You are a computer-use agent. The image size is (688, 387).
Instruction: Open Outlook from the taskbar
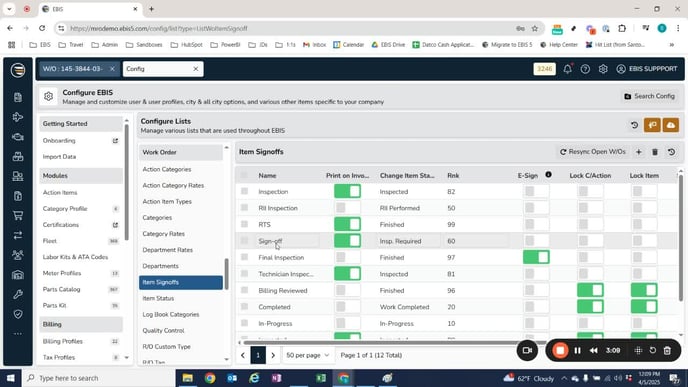pyautogui.click(x=232, y=378)
